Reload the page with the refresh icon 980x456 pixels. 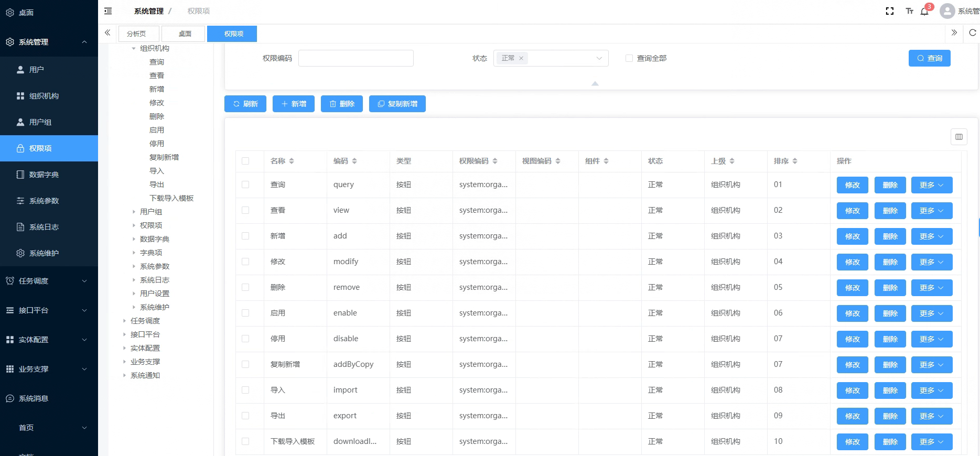click(x=973, y=32)
